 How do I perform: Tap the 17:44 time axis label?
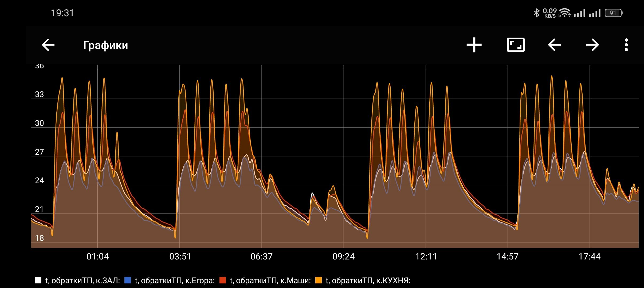click(x=590, y=257)
